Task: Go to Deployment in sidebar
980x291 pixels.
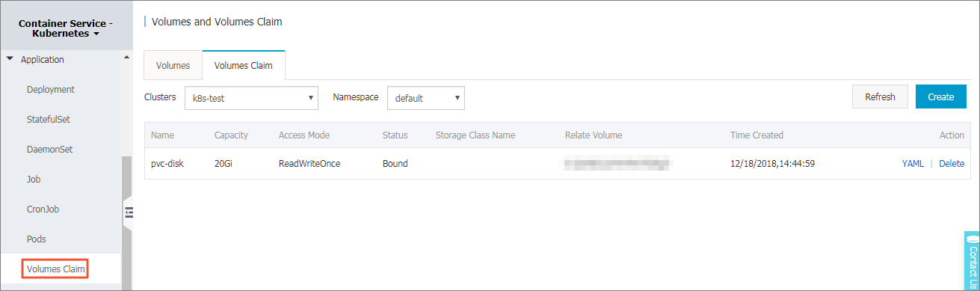Action: 51,89
